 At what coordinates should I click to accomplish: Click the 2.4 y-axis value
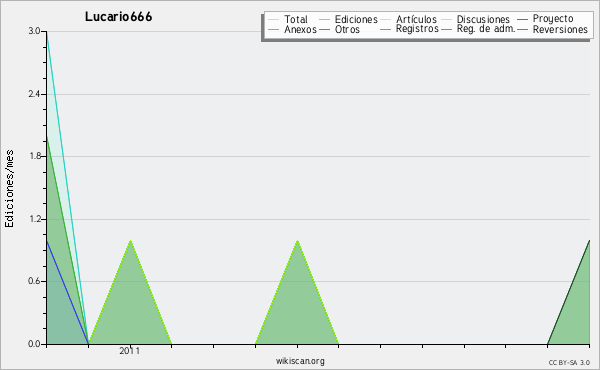[34, 94]
